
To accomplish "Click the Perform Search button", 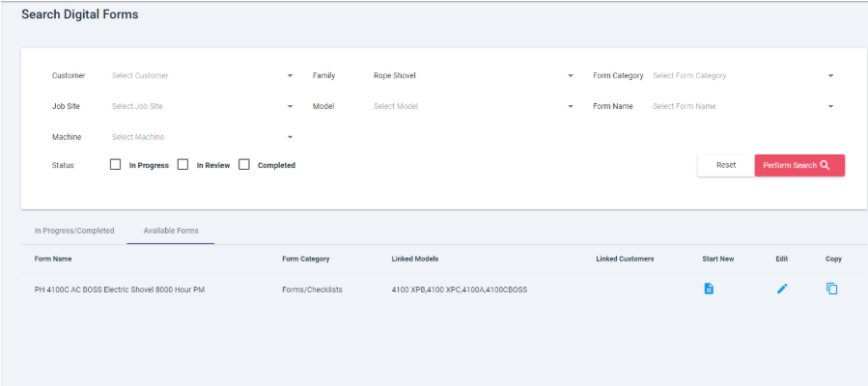I will (x=798, y=165).
